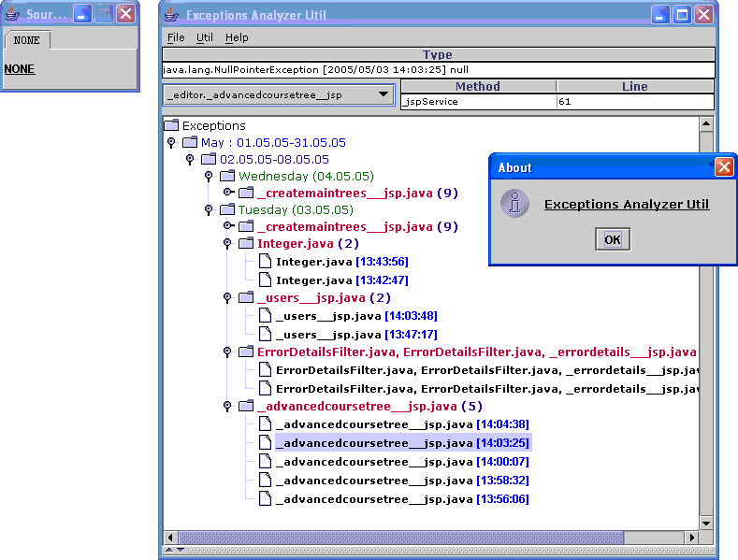Click the vertical scrollbar down arrow

coord(705,523)
